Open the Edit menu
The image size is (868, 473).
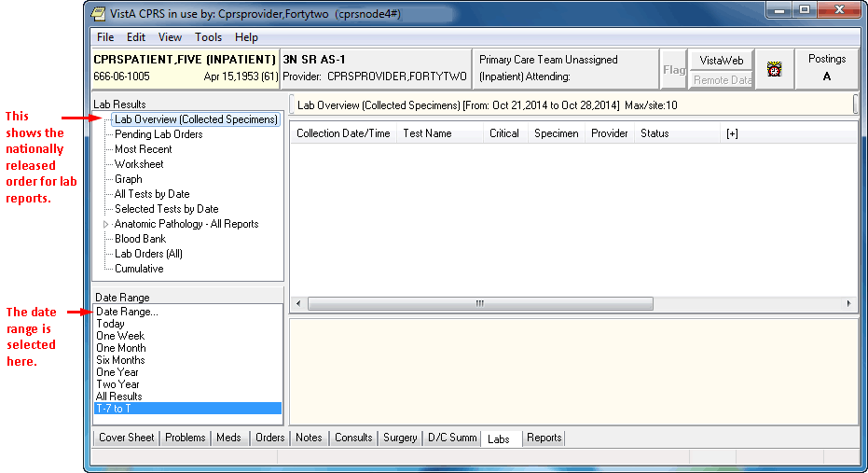tap(135, 37)
